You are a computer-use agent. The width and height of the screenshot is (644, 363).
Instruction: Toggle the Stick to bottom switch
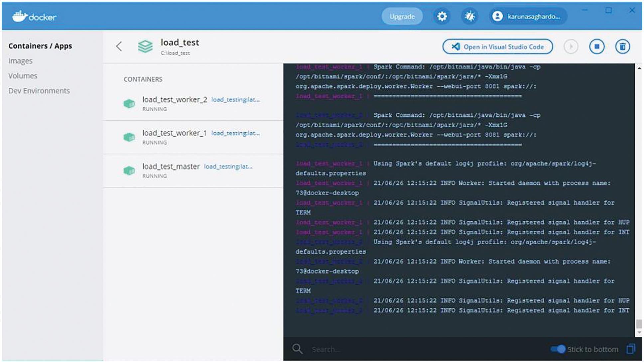tap(558, 349)
